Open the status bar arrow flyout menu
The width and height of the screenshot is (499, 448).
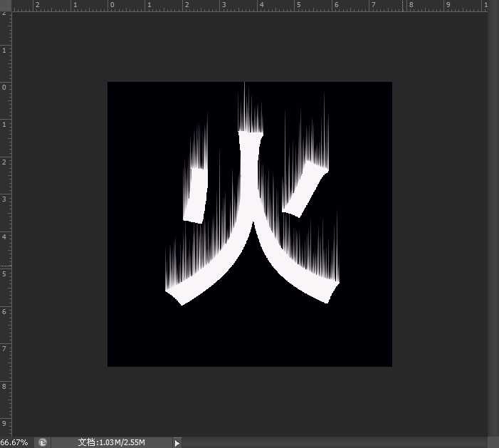click(177, 442)
